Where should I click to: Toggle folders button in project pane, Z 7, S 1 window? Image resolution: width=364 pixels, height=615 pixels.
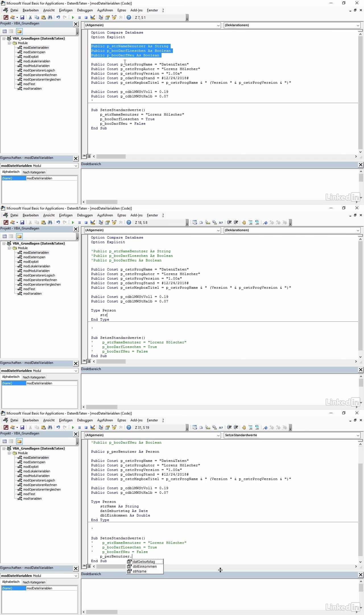(19, 31)
